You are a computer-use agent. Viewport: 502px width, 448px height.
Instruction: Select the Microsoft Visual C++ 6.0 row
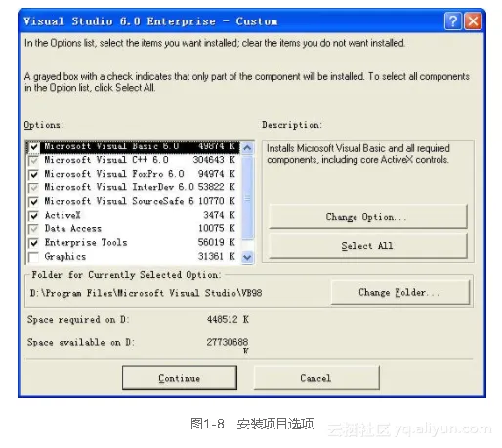(134, 160)
